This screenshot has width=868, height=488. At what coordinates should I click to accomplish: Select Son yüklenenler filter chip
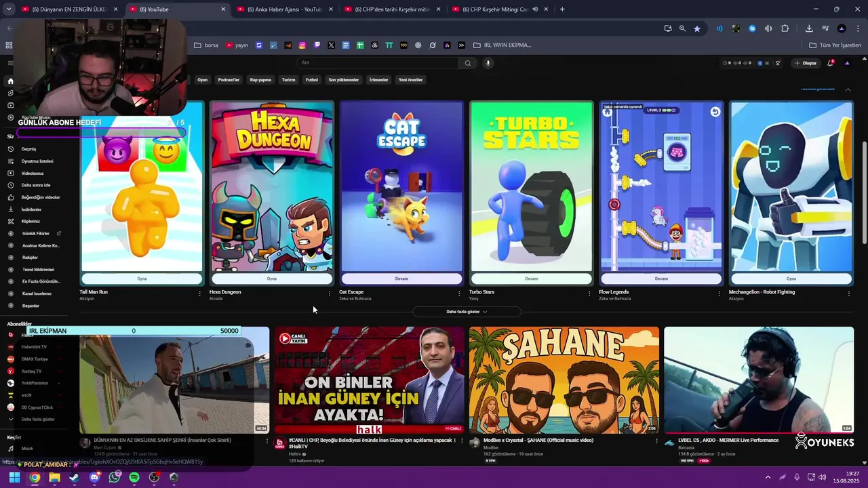pyautogui.click(x=344, y=80)
